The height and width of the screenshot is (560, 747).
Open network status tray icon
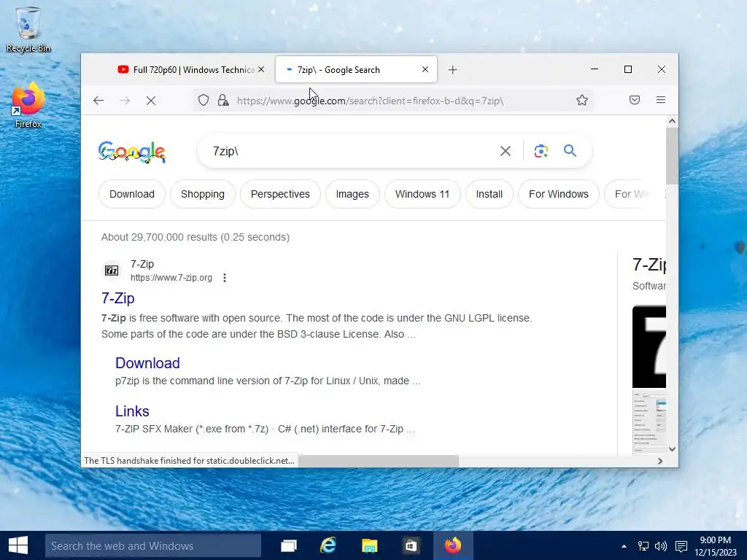tap(643, 545)
